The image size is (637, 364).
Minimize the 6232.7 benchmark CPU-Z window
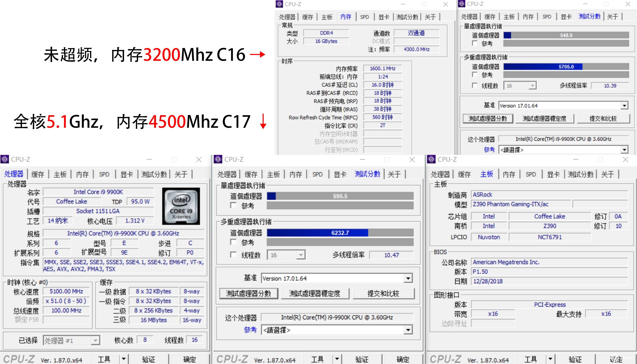[363, 159]
